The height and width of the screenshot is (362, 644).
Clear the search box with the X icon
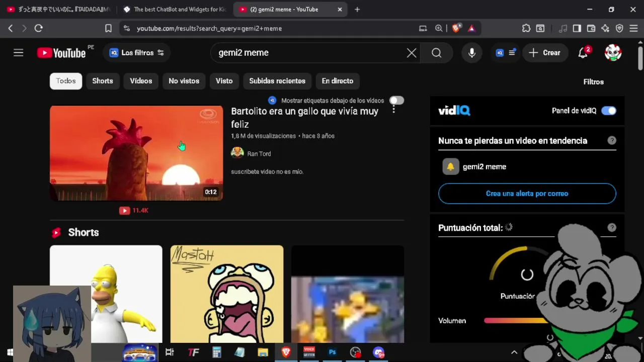[412, 53]
